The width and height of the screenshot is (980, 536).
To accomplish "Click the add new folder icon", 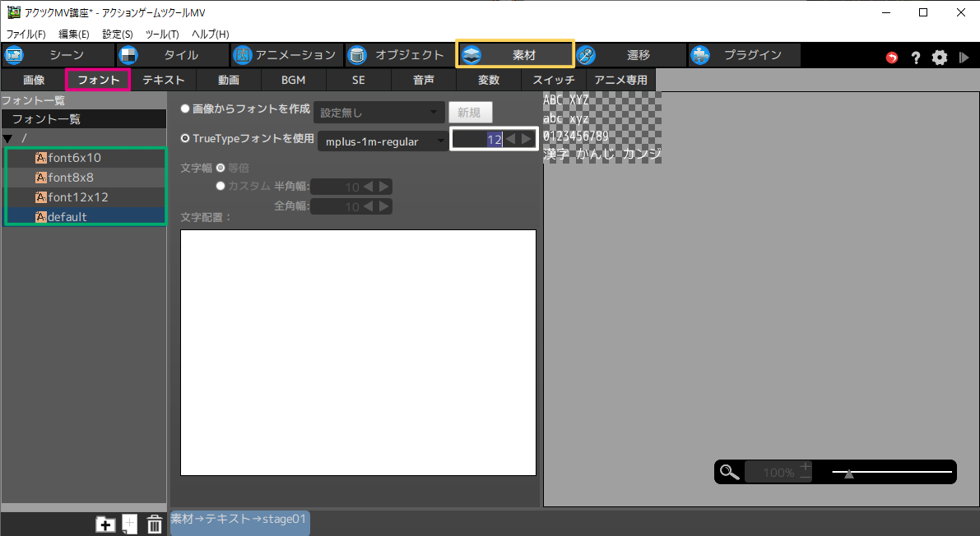I will (x=105, y=524).
